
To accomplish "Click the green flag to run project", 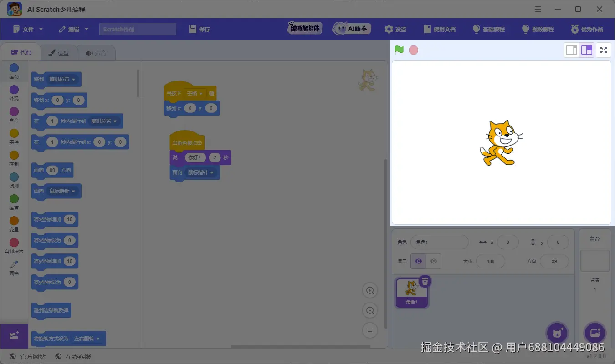I will [x=398, y=50].
